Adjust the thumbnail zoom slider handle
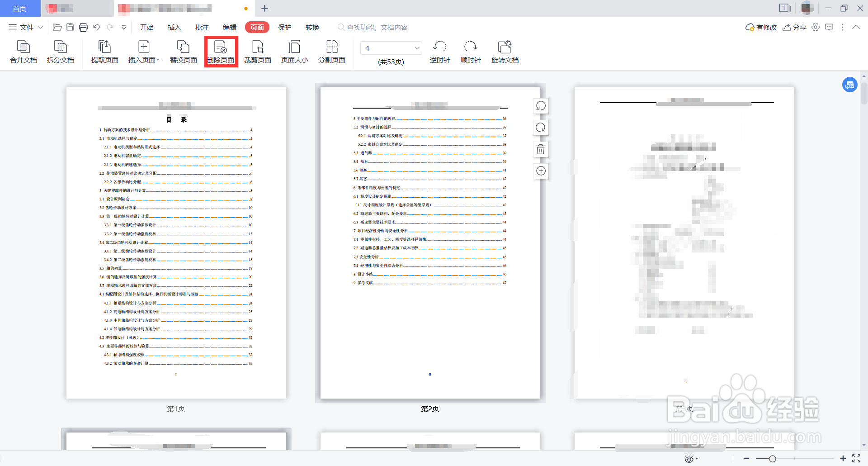This screenshot has height=466, width=868. coord(773,459)
